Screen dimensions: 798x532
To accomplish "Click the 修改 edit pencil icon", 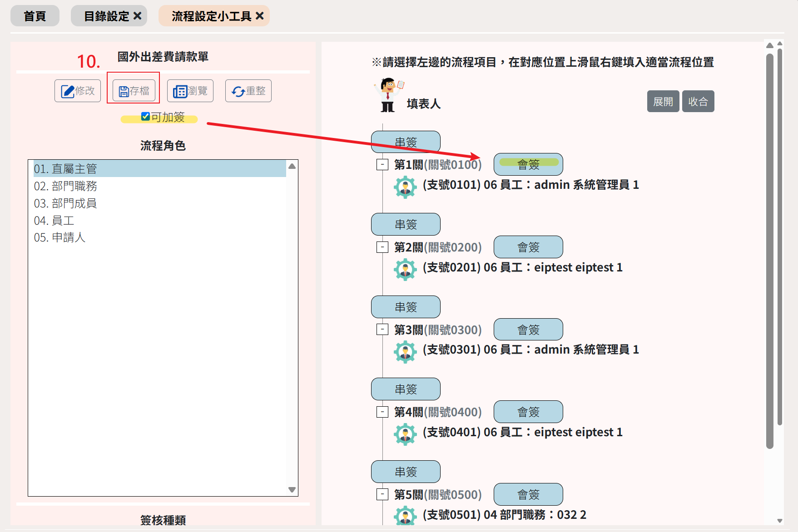I will [x=68, y=91].
